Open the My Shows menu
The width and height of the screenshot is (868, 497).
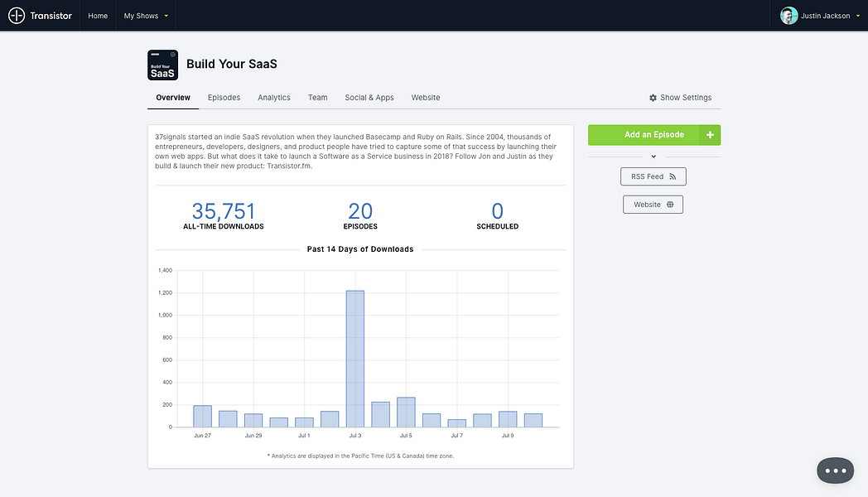pyautogui.click(x=146, y=16)
